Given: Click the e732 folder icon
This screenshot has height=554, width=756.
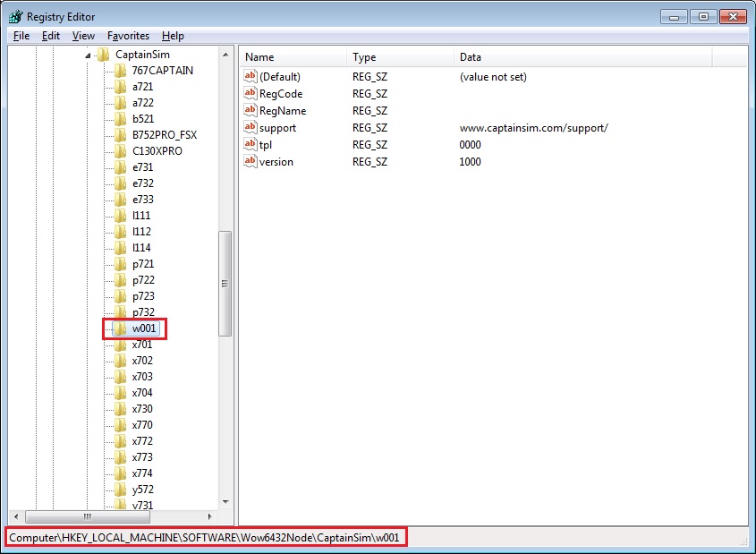Looking at the screenshot, I should (x=120, y=183).
